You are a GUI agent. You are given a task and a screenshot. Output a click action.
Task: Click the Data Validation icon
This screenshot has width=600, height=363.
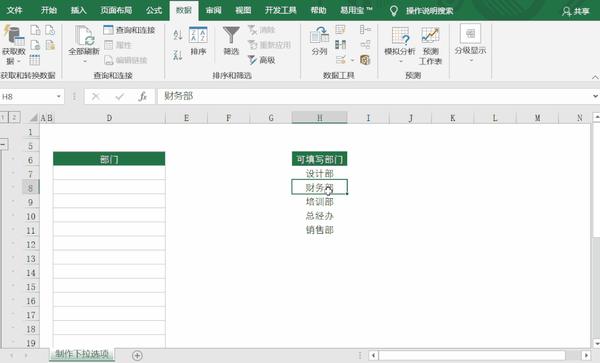click(x=341, y=59)
